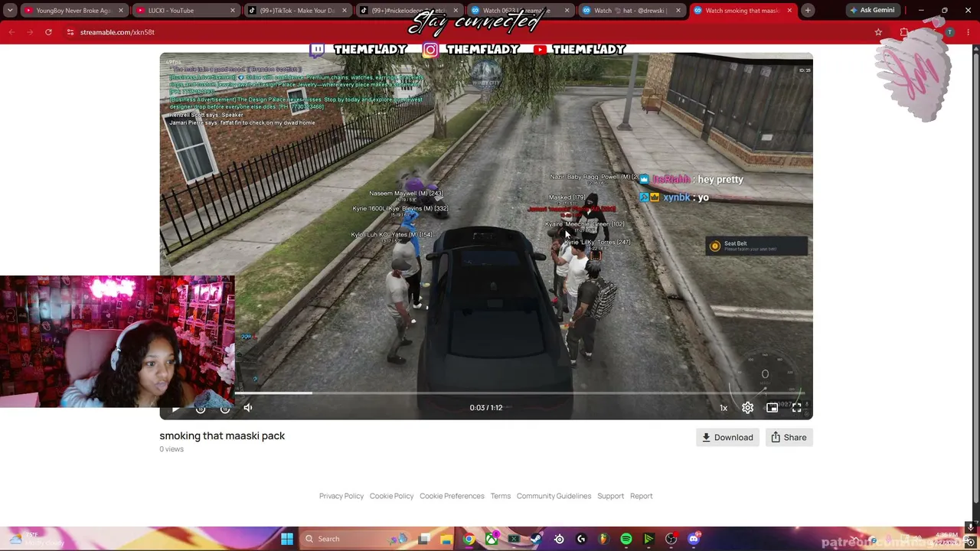Close the LUCKI - YouTube tab

(x=233, y=11)
